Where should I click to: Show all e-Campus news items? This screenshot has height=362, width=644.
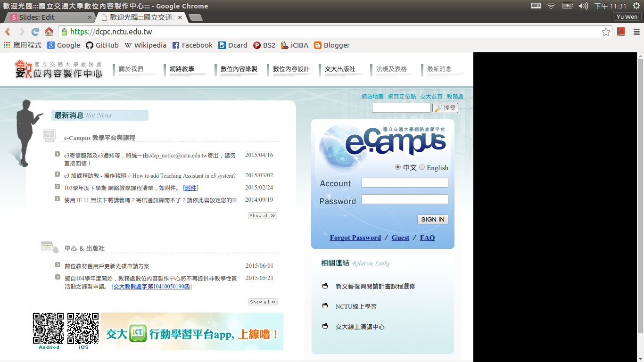point(263,216)
